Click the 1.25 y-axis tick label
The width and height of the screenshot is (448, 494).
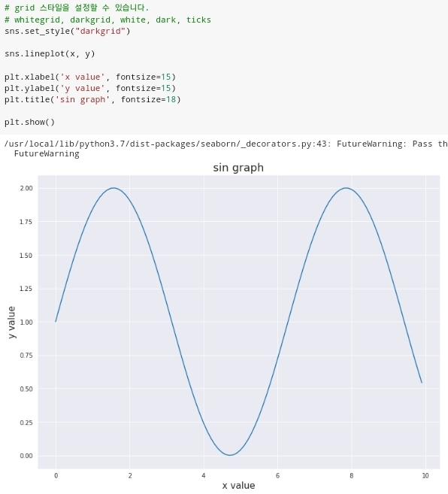pyautogui.click(x=26, y=289)
